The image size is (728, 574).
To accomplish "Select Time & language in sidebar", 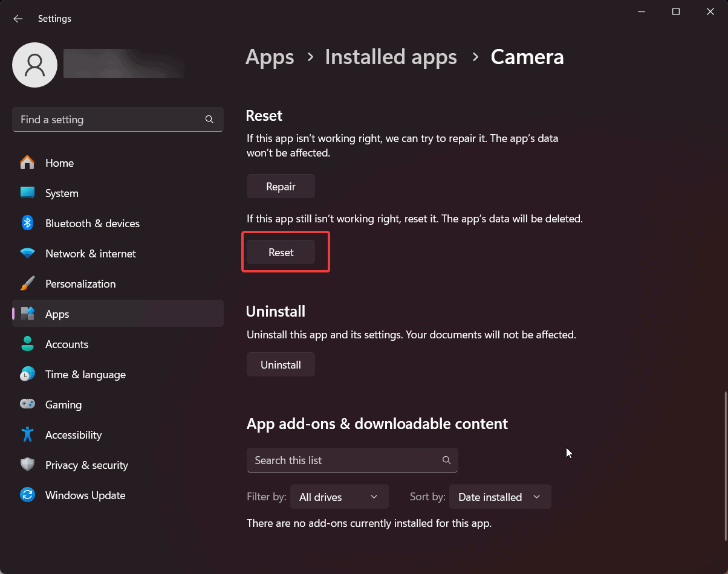I will click(85, 375).
